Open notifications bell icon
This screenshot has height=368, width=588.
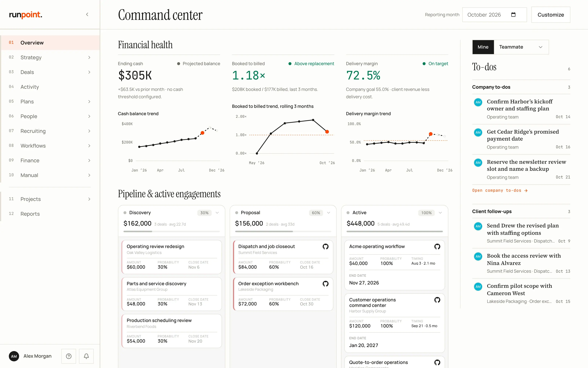[x=86, y=356]
